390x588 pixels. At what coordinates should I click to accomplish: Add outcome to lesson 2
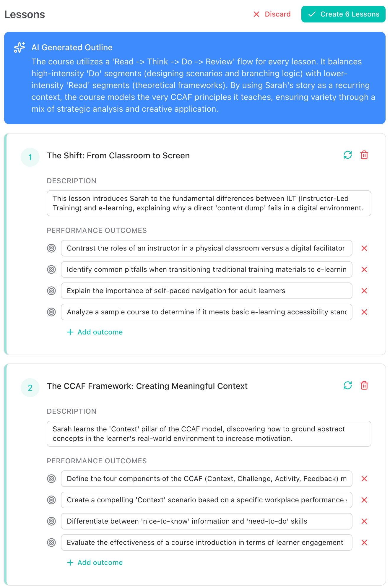tap(95, 563)
